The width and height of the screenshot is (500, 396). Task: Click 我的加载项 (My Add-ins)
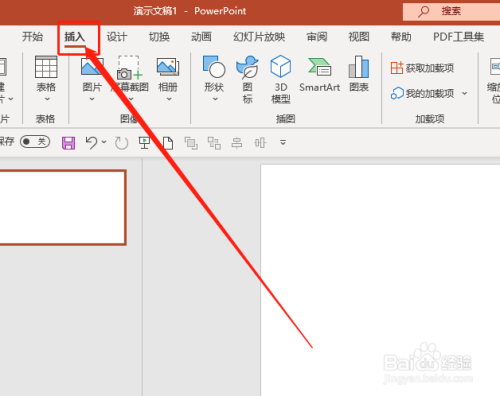coord(422,94)
